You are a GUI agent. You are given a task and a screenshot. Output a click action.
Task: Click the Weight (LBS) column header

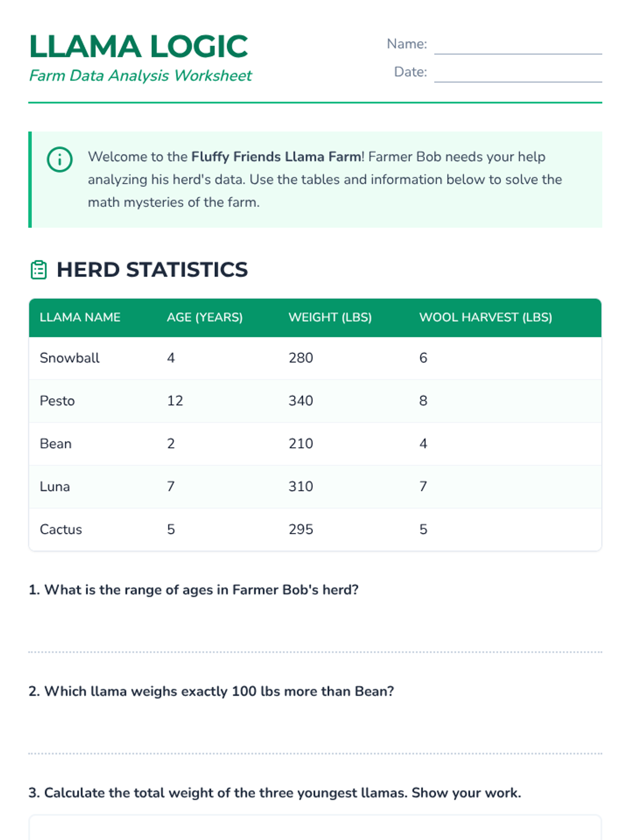click(x=330, y=317)
